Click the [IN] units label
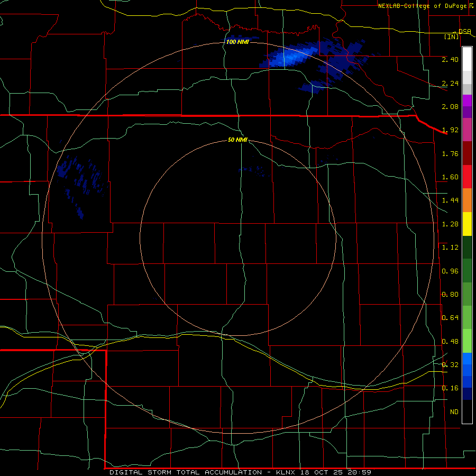This screenshot has width=476, height=476. (x=452, y=36)
